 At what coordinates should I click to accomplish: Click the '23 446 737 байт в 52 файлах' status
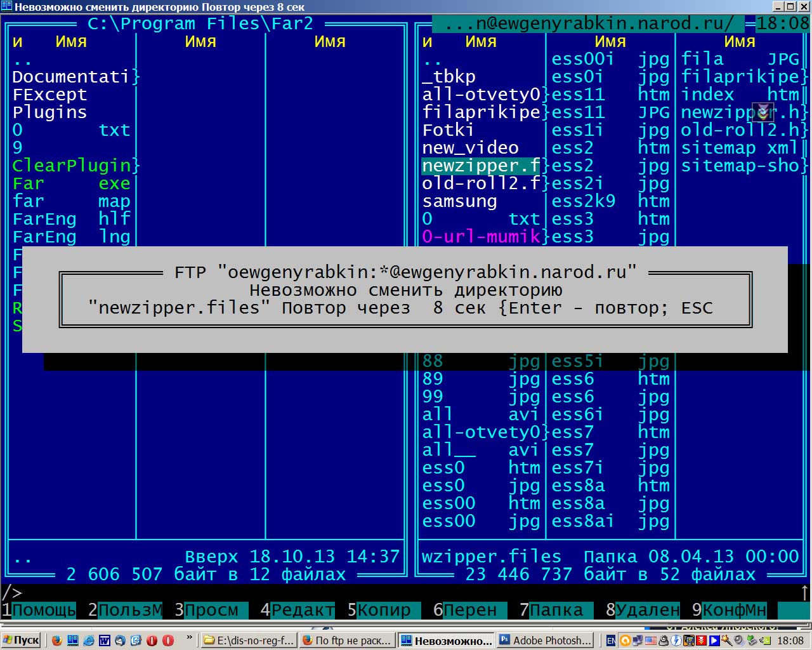[610, 574]
